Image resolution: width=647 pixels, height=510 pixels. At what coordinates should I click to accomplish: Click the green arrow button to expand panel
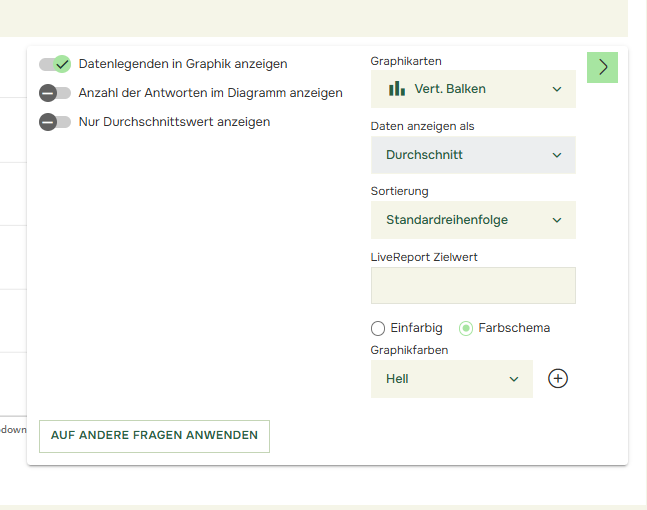point(602,67)
